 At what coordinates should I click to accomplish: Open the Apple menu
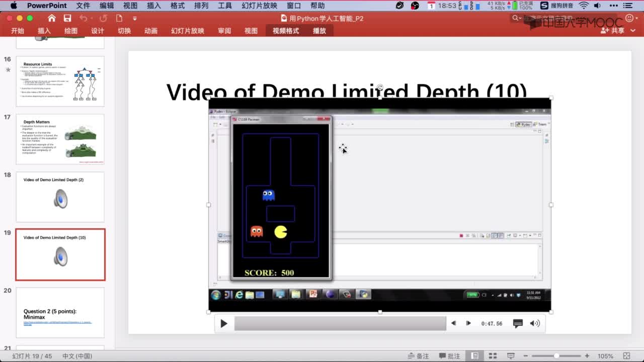[14, 6]
